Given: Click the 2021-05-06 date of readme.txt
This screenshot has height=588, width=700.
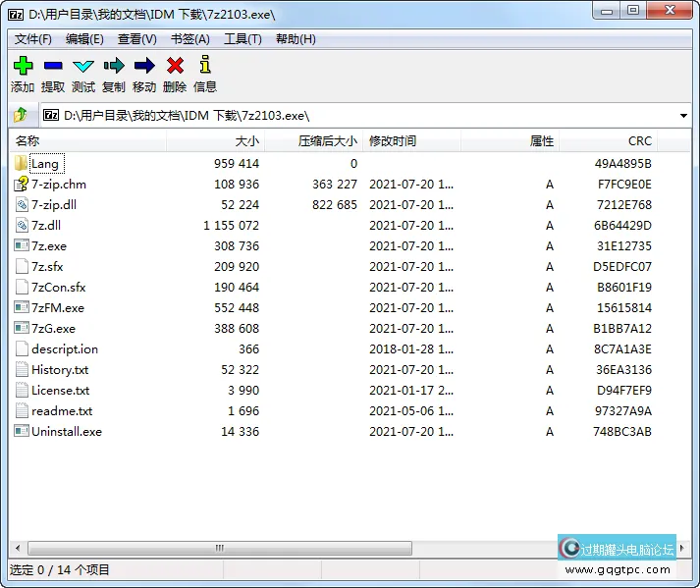Looking at the screenshot, I should click(x=411, y=410).
